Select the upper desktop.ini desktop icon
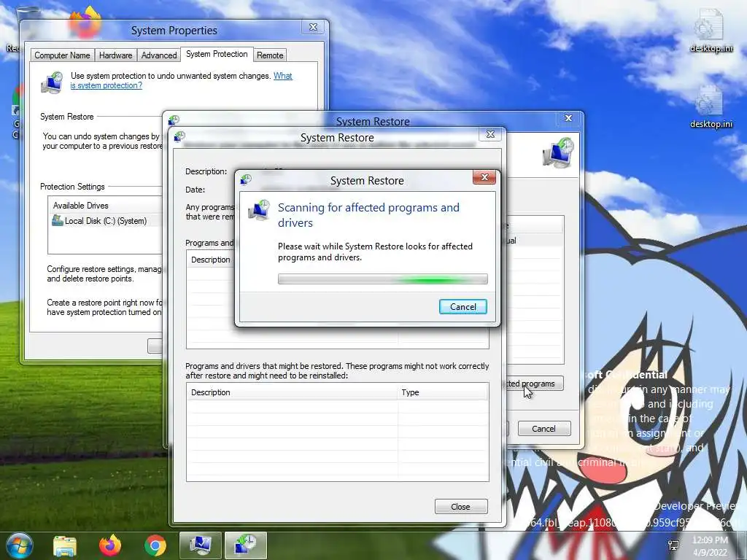The height and width of the screenshot is (560, 747). [711, 31]
